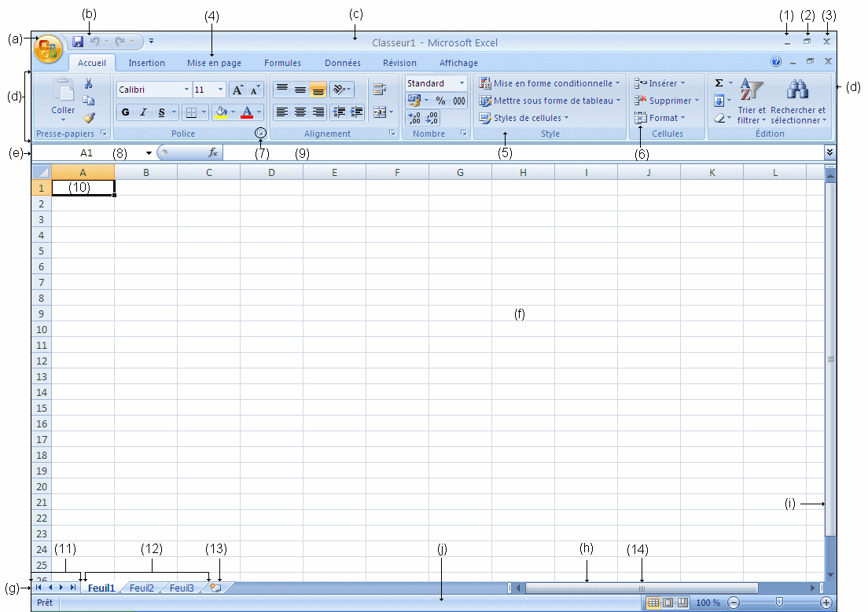Click the Insérer cells button
Image resolution: width=868 pixels, height=612 pixels.
pos(660,83)
